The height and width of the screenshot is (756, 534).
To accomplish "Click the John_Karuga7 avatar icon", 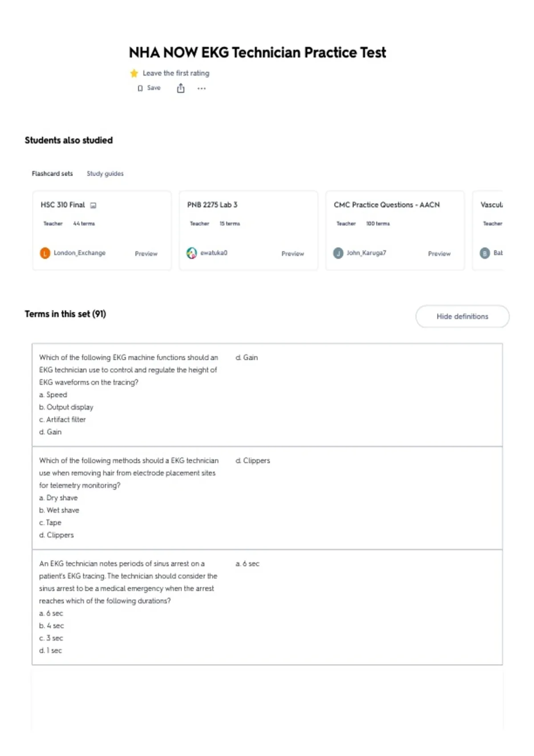I will pyautogui.click(x=338, y=253).
